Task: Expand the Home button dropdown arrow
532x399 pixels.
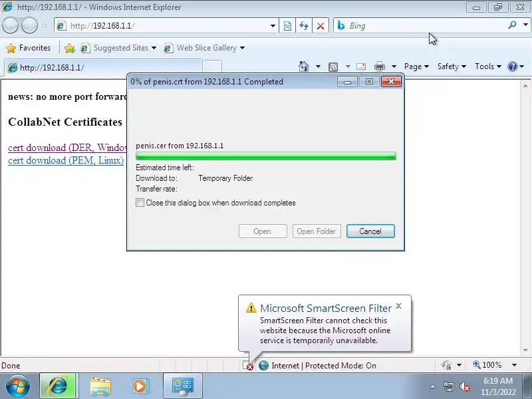Action: (318, 66)
